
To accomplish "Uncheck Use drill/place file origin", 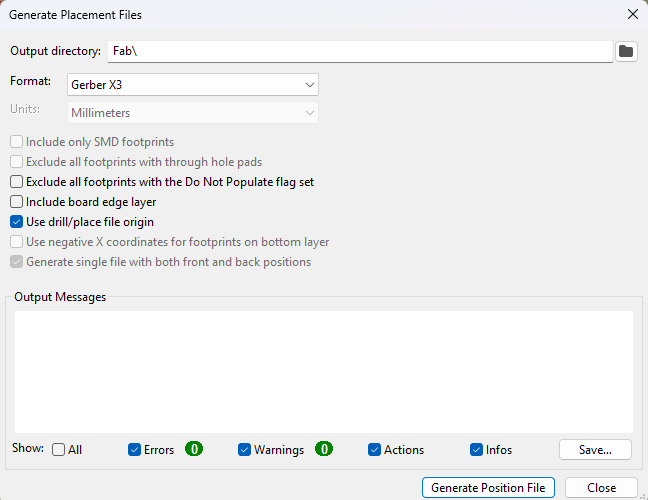I will (x=16, y=222).
